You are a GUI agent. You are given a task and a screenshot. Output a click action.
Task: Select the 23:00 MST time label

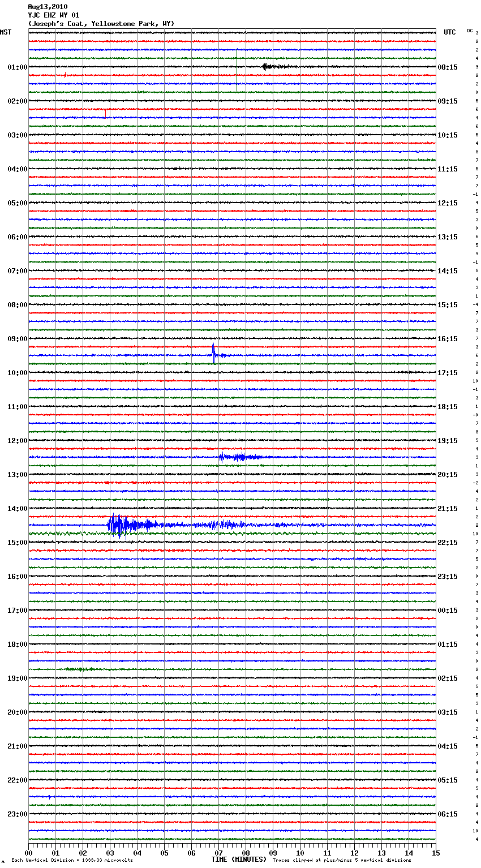point(18,814)
